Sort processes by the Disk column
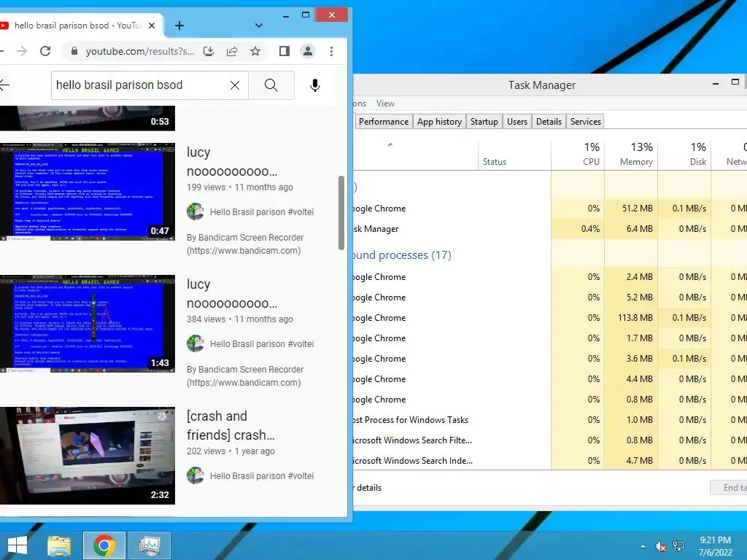 pos(684,155)
